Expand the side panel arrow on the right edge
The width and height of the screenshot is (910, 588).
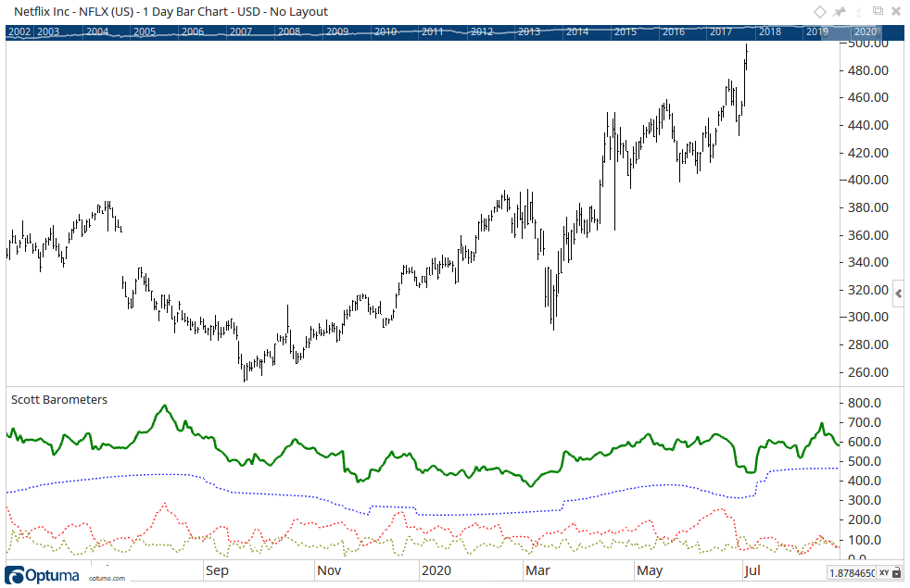(899, 294)
